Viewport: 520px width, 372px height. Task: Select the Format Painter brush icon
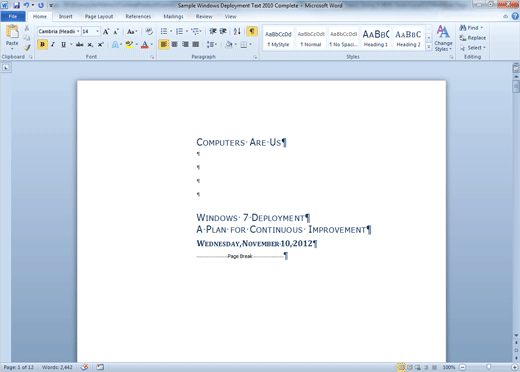click(x=27, y=48)
